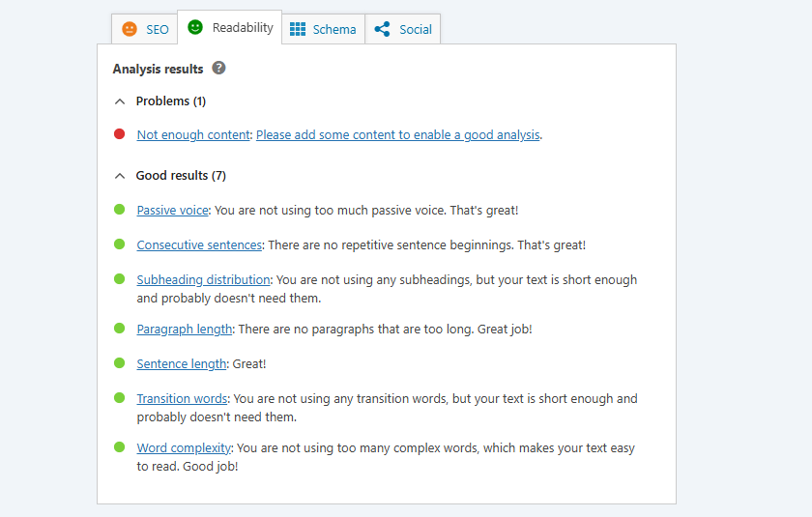Click the Schema grid icon

click(x=298, y=29)
